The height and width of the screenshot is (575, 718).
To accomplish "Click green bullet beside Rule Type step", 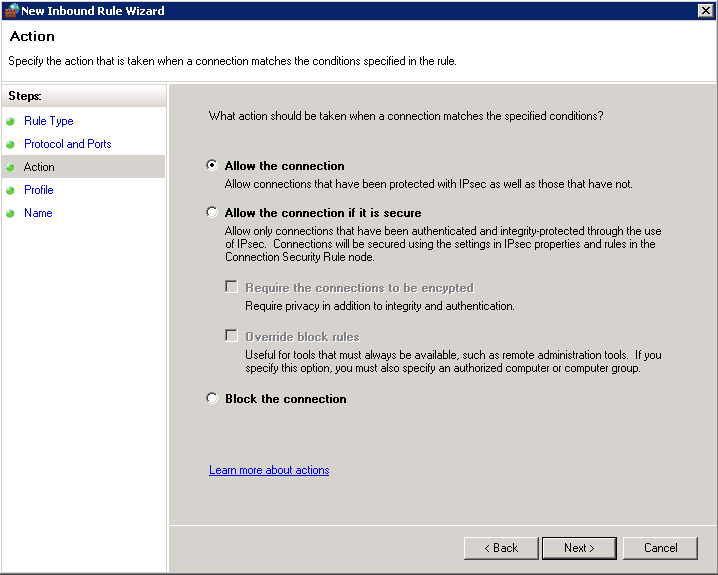I will [11, 121].
